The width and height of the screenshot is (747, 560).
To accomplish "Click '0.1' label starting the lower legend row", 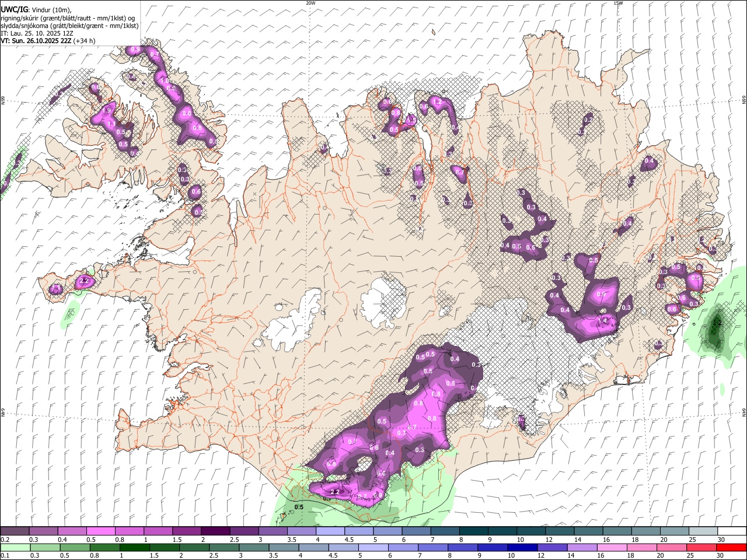I will tap(6, 555).
